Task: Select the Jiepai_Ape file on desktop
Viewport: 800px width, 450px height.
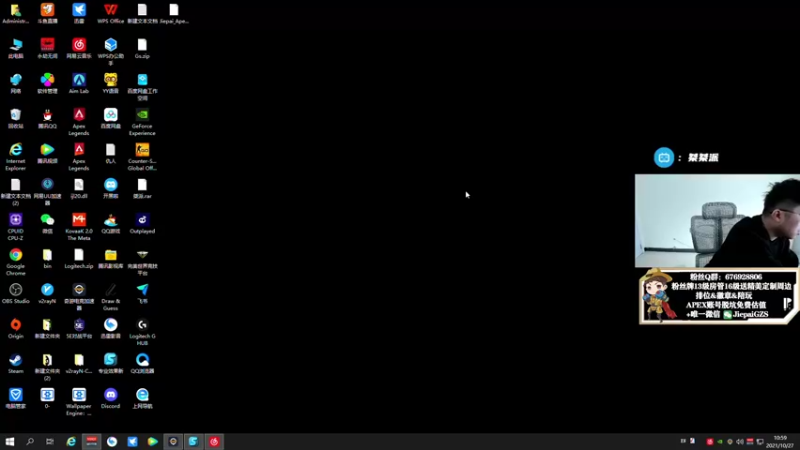Action: coord(174,14)
